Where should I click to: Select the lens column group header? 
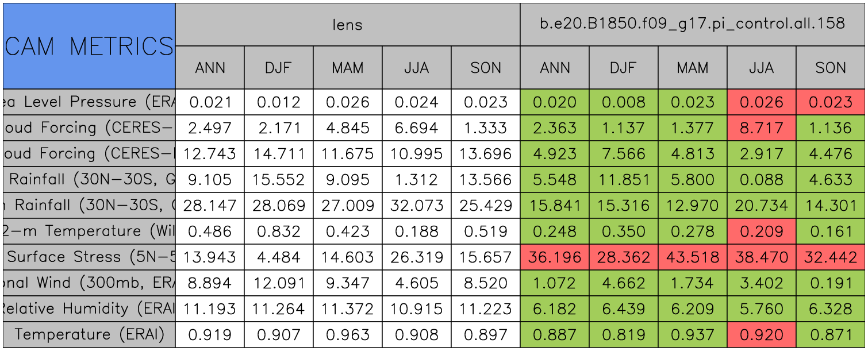(348, 24)
